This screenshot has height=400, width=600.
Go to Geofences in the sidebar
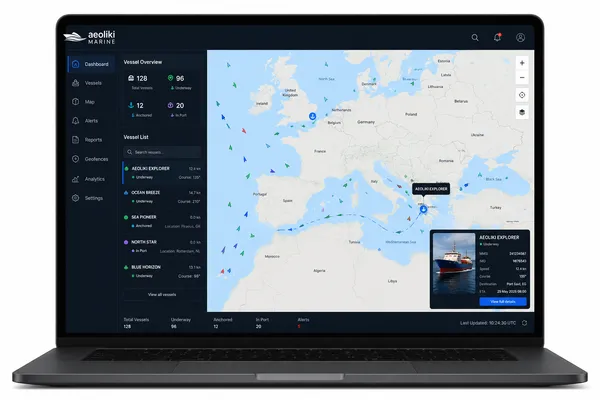90,159
